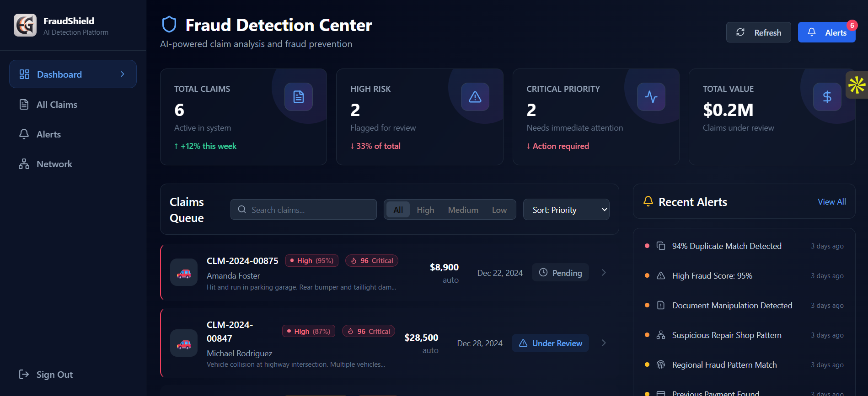Navigate to the Network section
This screenshot has width=868, height=396.
(73, 164)
